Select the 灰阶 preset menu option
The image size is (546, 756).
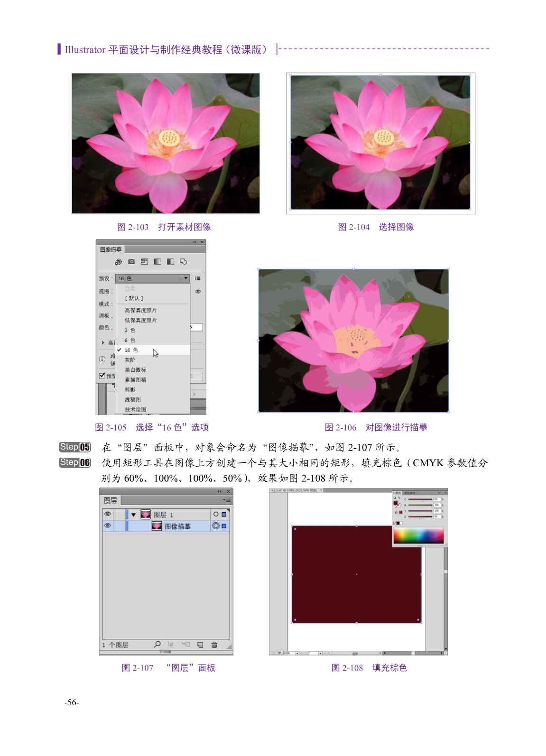pyautogui.click(x=130, y=360)
